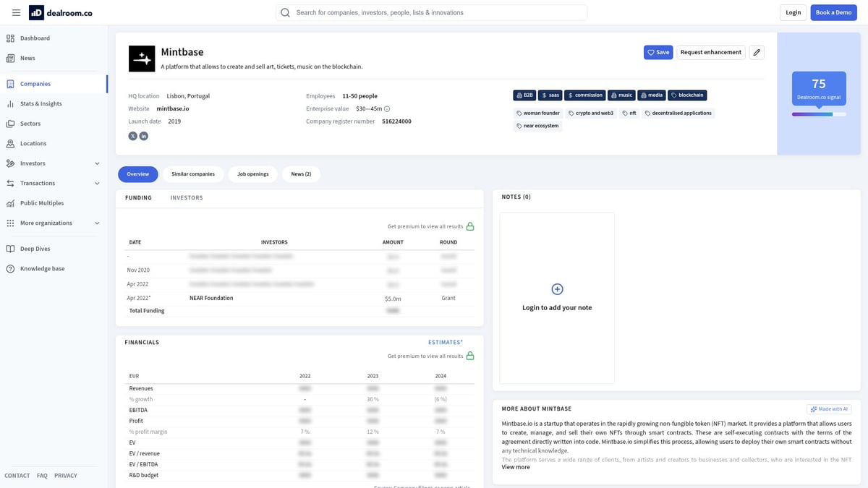
Task: Click the financials premium lock icon
Action: [470, 356]
